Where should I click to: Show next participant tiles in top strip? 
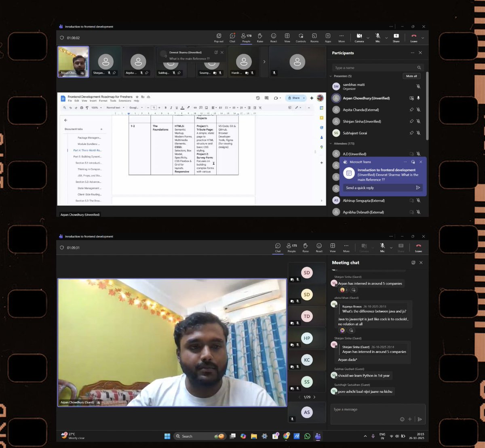(264, 62)
